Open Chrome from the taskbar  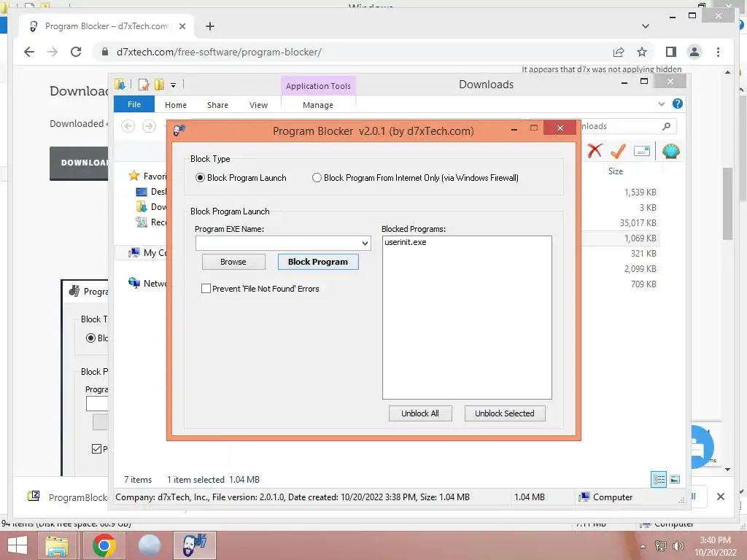[104, 545]
